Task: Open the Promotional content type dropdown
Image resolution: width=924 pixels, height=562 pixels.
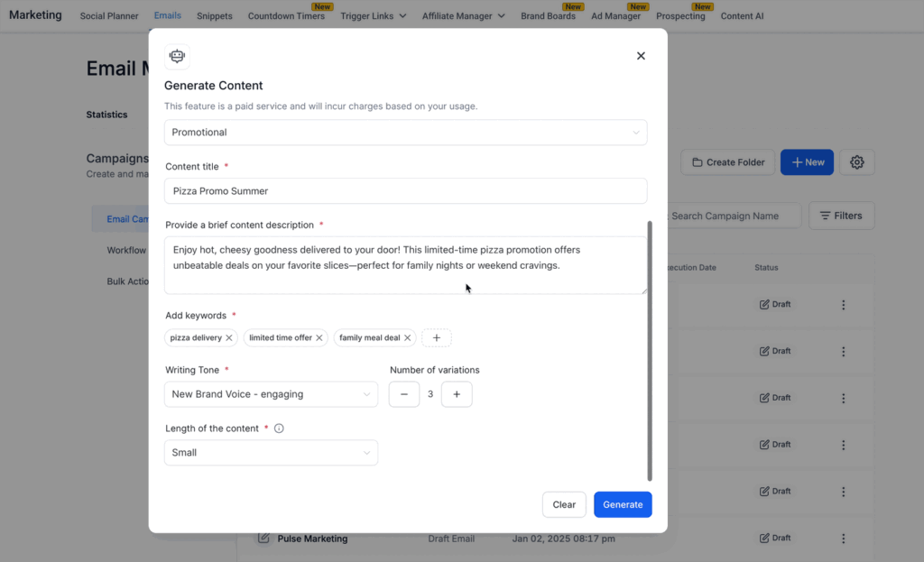Action: [405, 133]
